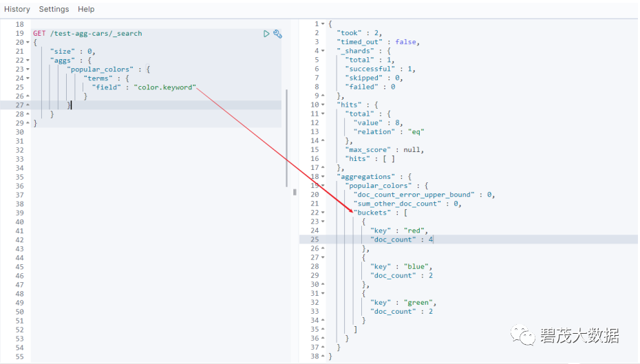Click the "popular_colors" key in request editor
The height and width of the screenshot is (364, 640).
[x=100, y=69]
